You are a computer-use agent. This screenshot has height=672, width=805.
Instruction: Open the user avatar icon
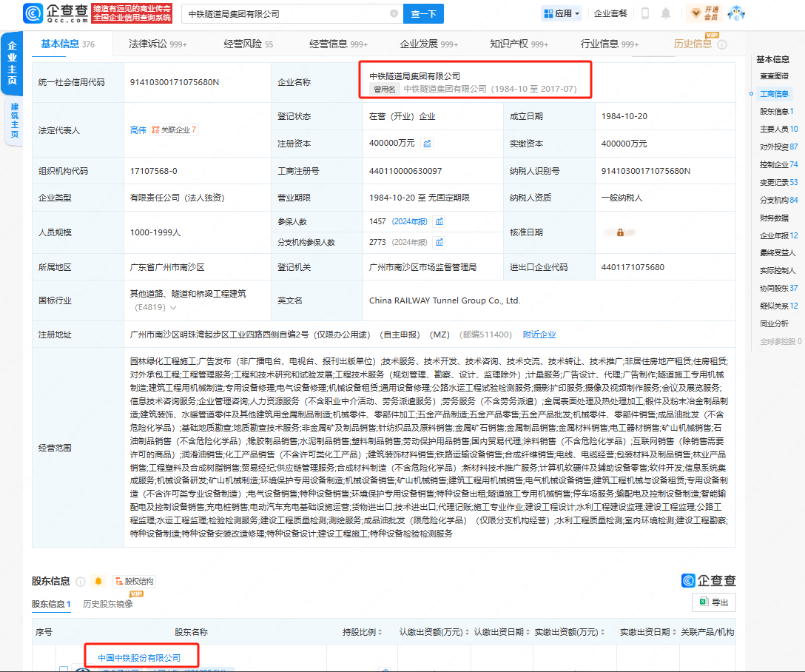pyautogui.click(x=736, y=13)
